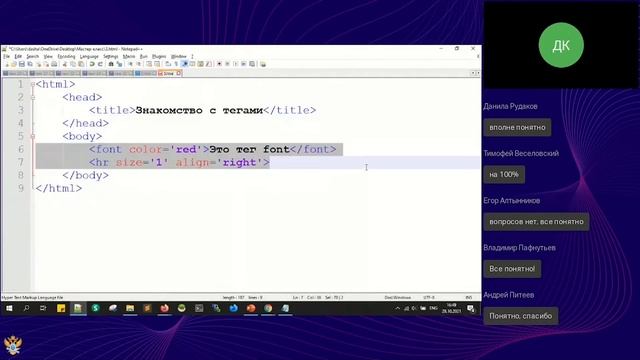Click the UTF-8 encoding in status bar

[x=429, y=298]
